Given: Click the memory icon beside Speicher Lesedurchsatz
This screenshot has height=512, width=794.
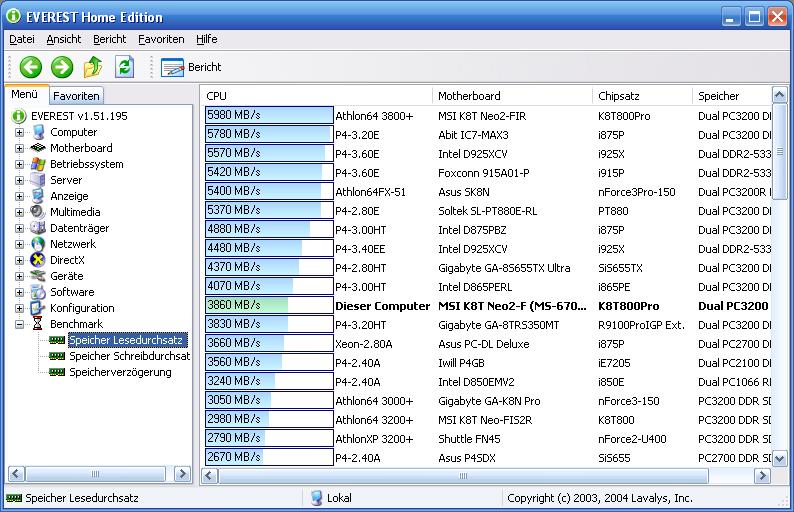Looking at the screenshot, I should pos(57,340).
